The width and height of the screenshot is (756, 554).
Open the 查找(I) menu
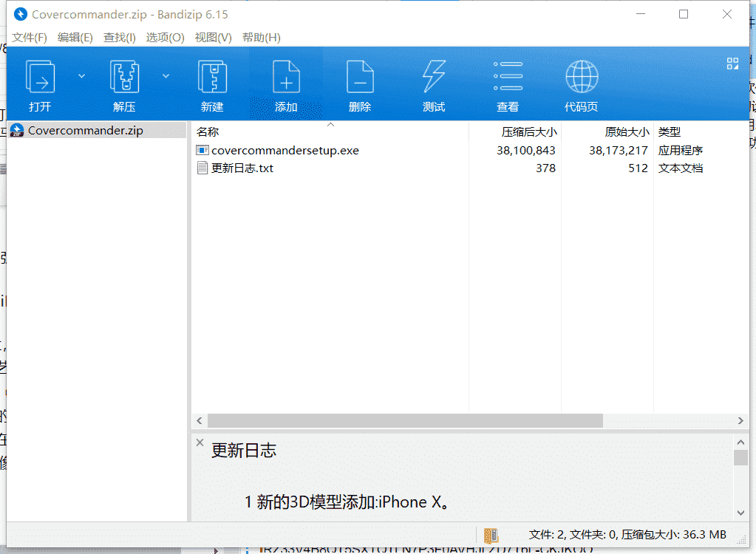(x=120, y=38)
